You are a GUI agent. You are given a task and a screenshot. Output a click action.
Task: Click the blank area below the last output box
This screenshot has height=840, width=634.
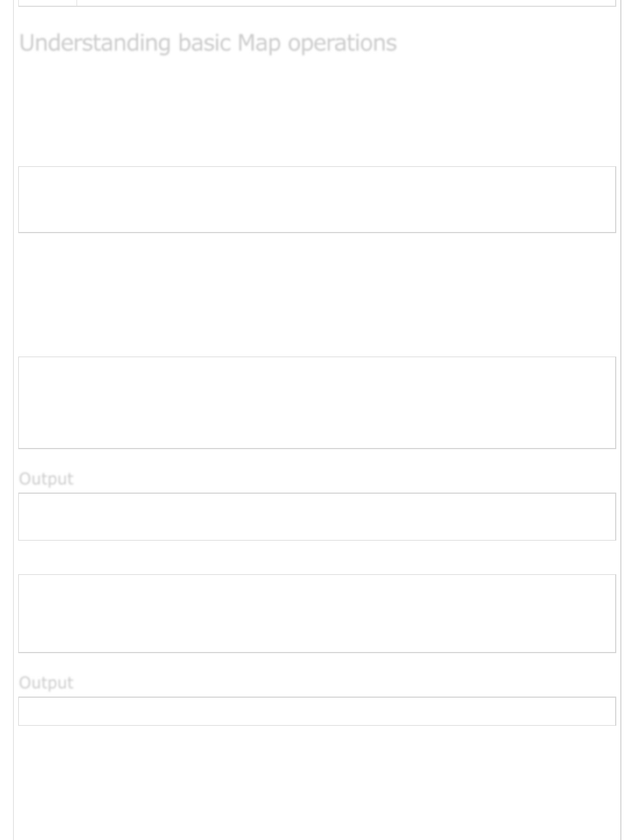click(317, 783)
